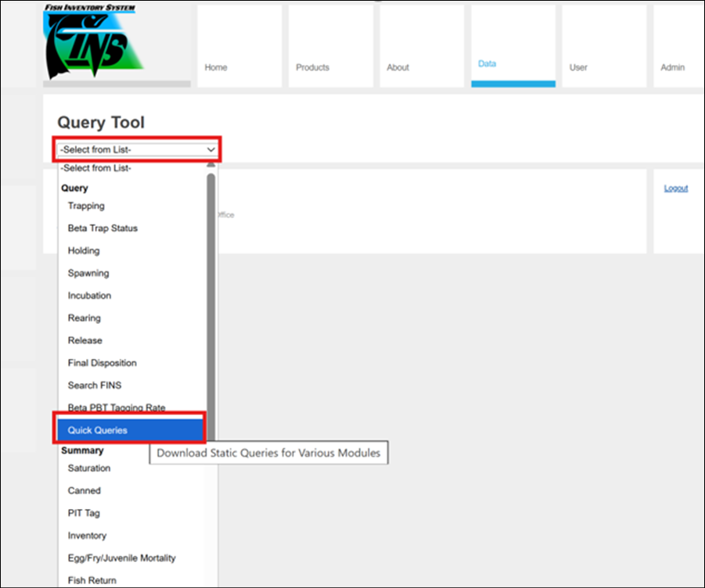
Task: Go to the Products tab
Action: 312,67
